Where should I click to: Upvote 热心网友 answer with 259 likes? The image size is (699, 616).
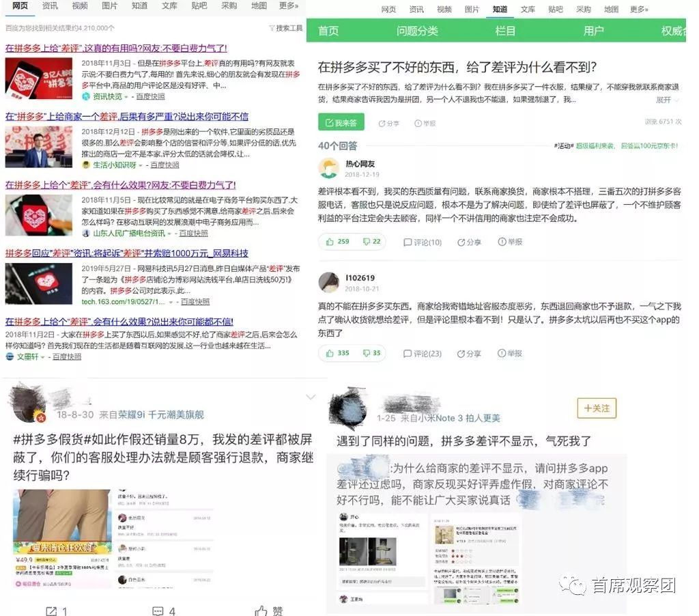click(337, 242)
